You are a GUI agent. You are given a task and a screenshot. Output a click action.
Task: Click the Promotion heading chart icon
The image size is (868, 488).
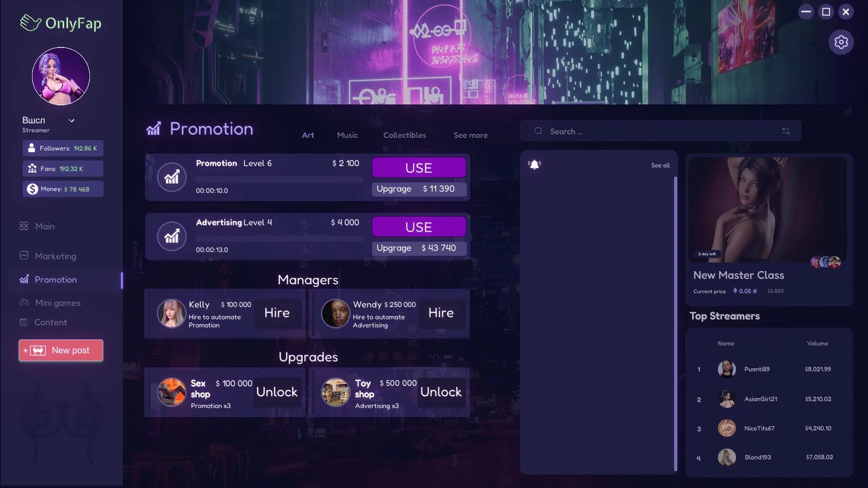tap(154, 129)
